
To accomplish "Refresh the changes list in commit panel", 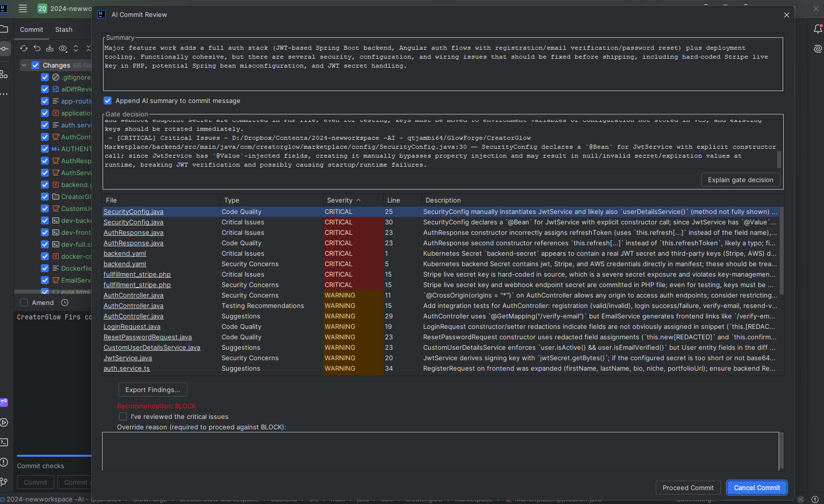I will pyautogui.click(x=24, y=48).
